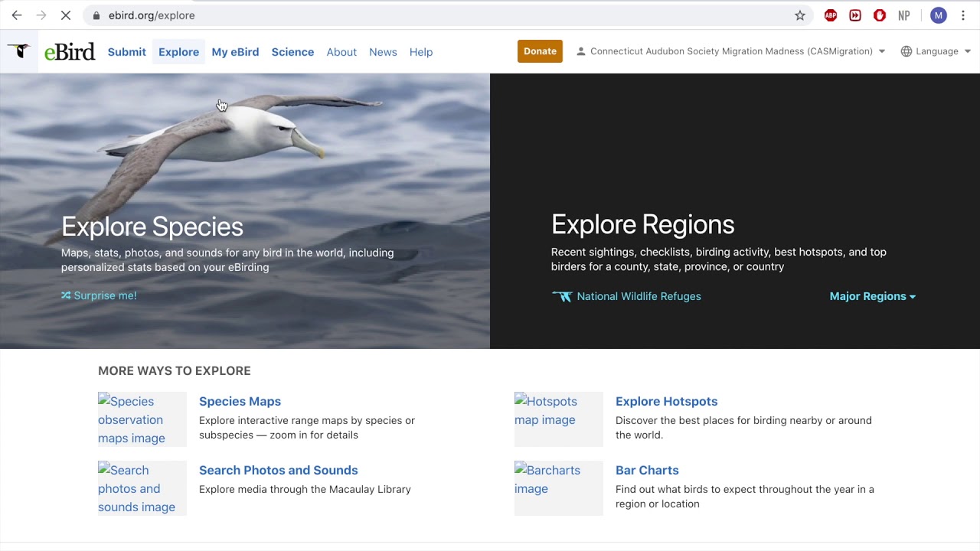Click the Surprise me! link
The image size is (980, 551).
(x=100, y=295)
